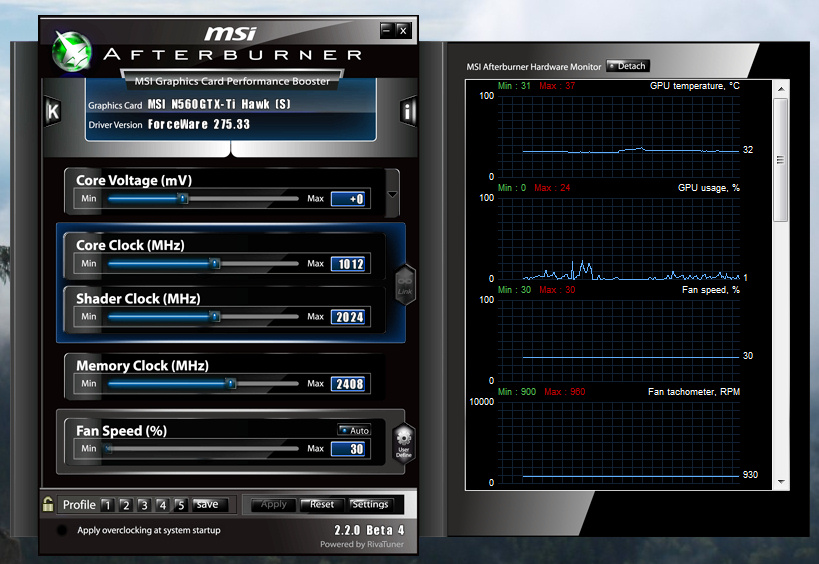Click the Fan speed percent graph

point(618,340)
